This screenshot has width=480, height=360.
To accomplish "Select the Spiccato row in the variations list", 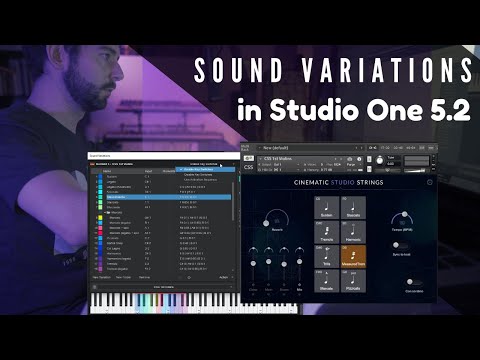I will coord(168,192).
